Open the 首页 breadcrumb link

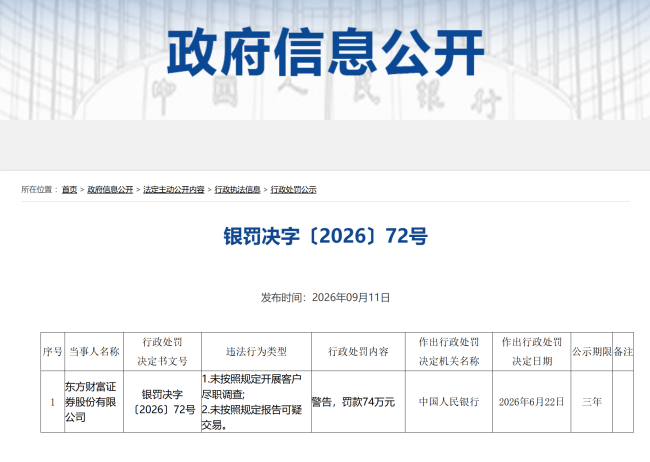[x=69, y=190]
